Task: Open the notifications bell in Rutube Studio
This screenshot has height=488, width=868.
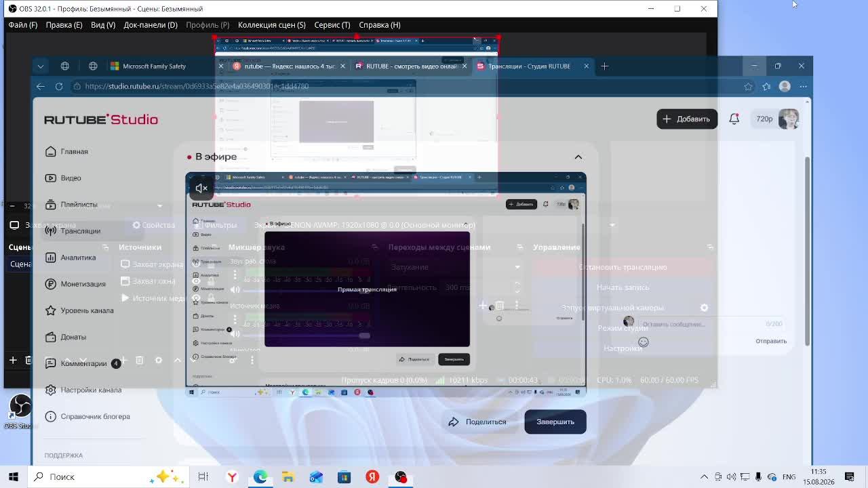Action: 734,119
